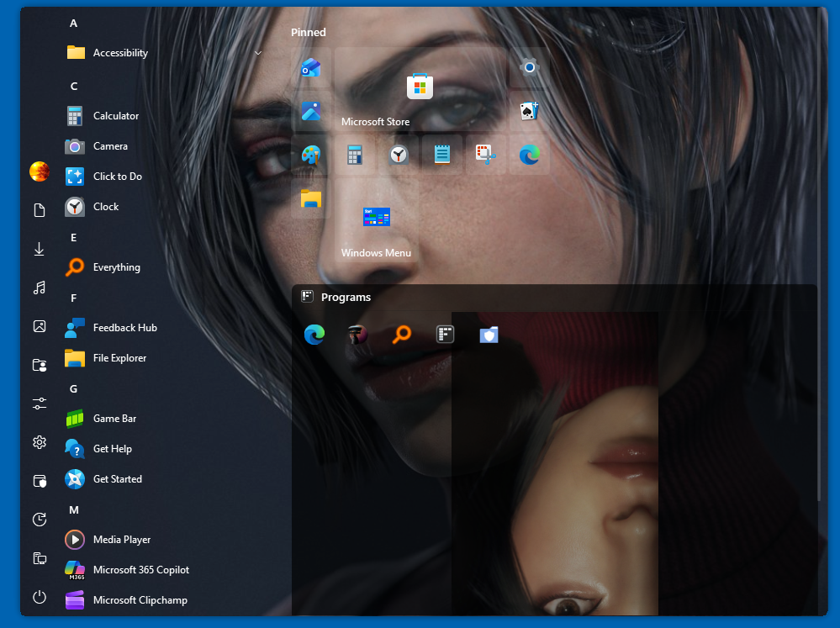
Task: Open Downloads from the sidebar
Action: (x=40, y=249)
